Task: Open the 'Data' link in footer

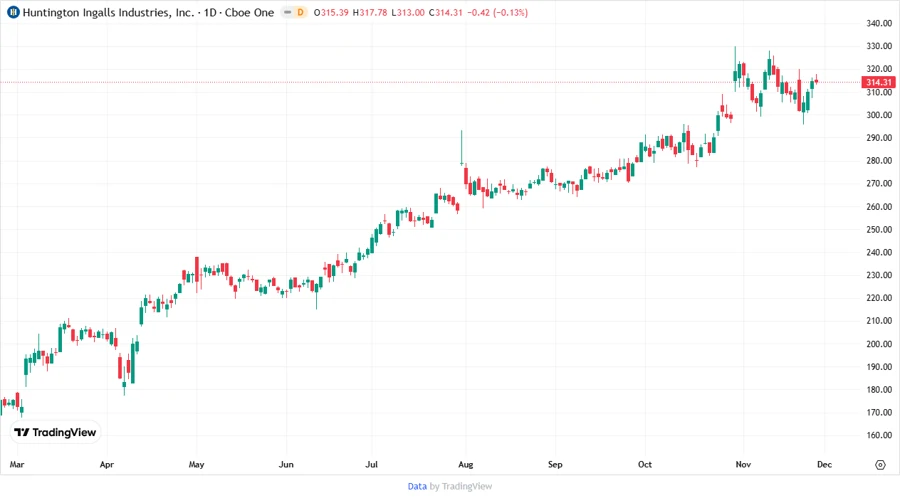Action: [417, 486]
